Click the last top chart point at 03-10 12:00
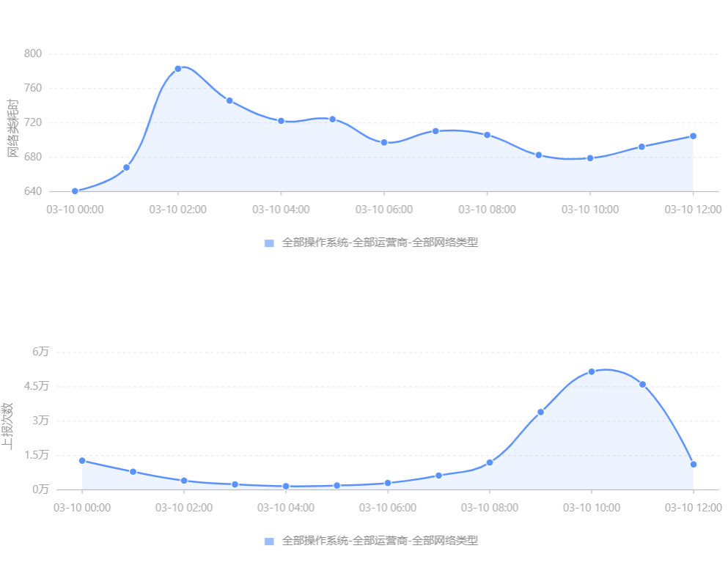The image size is (728, 573). 694,136
